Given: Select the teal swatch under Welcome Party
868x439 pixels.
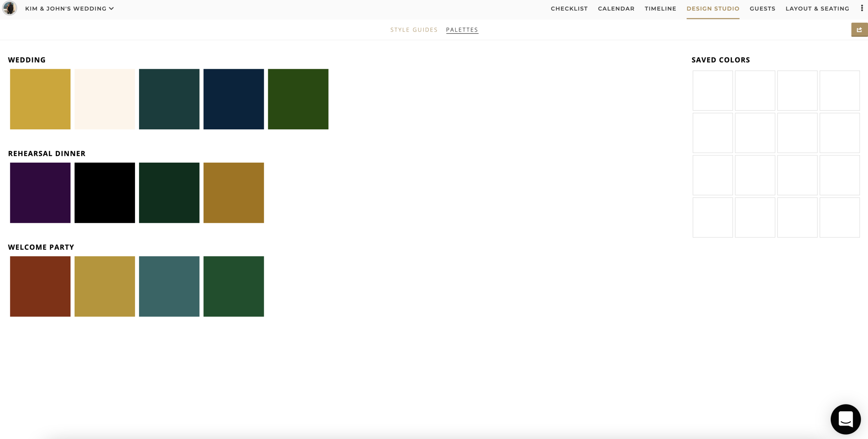Looking at the screenshot, I should pos(169,286).
